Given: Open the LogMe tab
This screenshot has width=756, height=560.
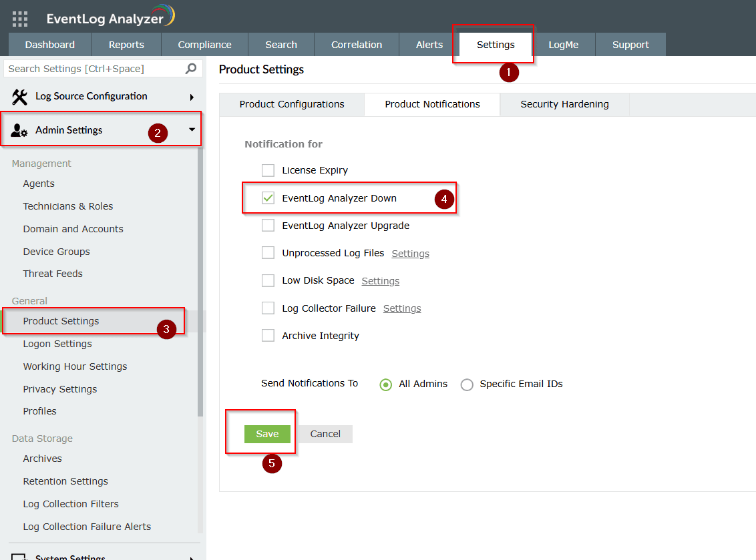Looking at the screenshot, I should point(564,44).
